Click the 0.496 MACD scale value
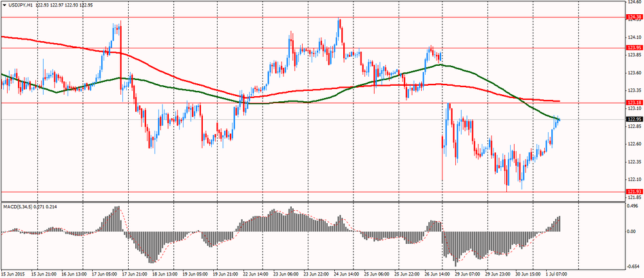Image resolution: width=644 pixels, height=278 pixels. click(x=633, y=207)
